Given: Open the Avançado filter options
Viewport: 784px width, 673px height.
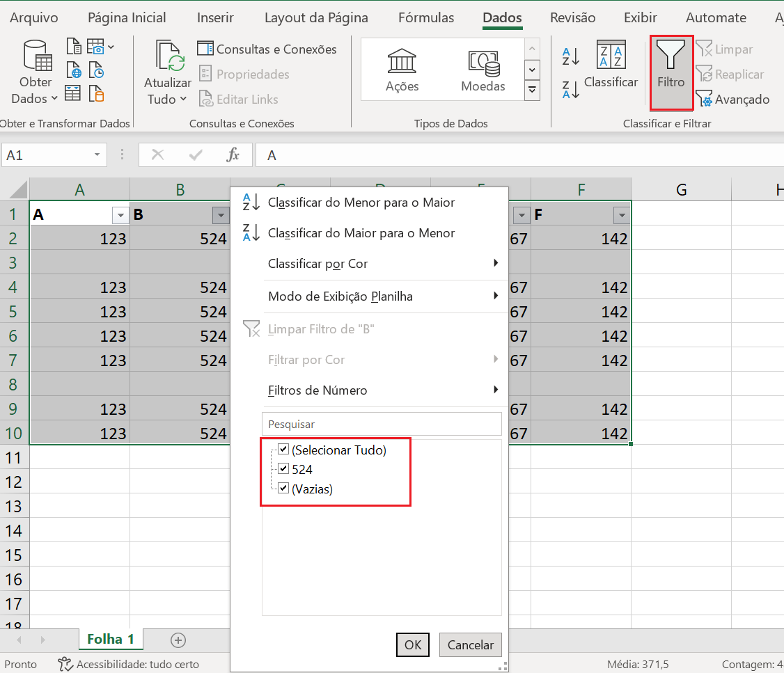Looking at the screenshot, I should click(732, 99).
